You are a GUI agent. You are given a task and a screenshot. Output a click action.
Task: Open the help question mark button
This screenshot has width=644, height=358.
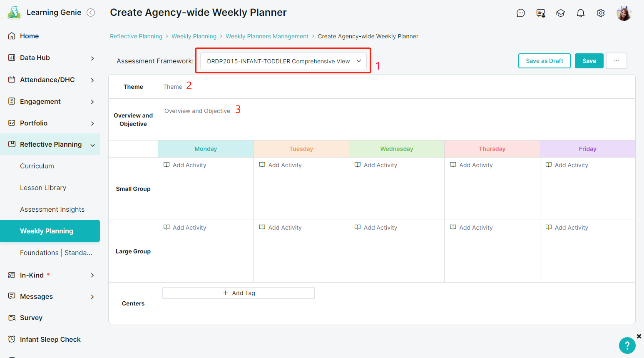click(x=627, y=345)
